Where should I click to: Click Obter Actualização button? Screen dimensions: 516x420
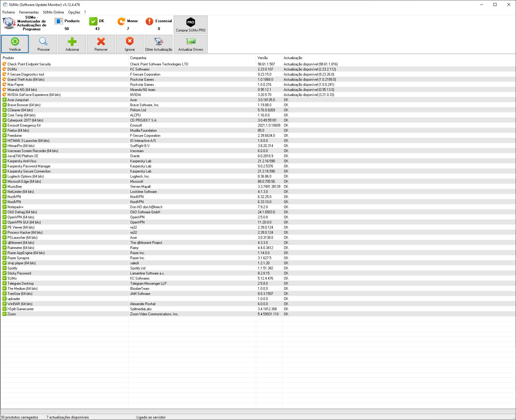coord(159,44)
